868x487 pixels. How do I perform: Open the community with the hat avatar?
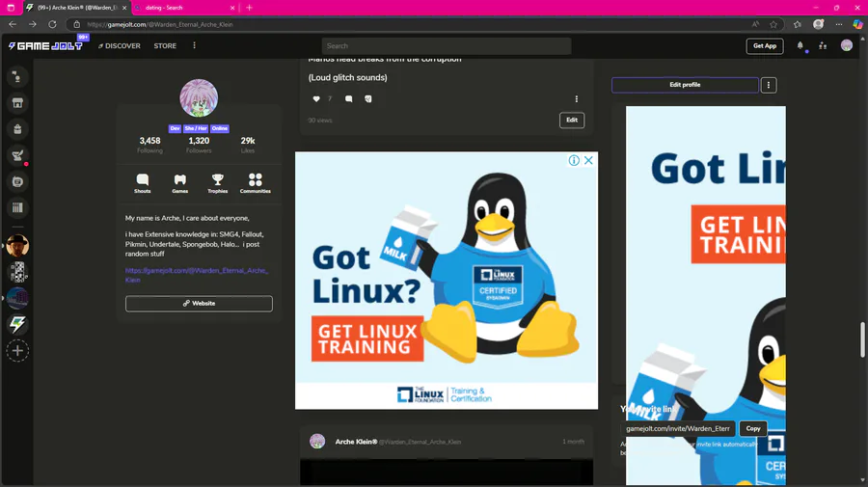(x=17, y=245)
